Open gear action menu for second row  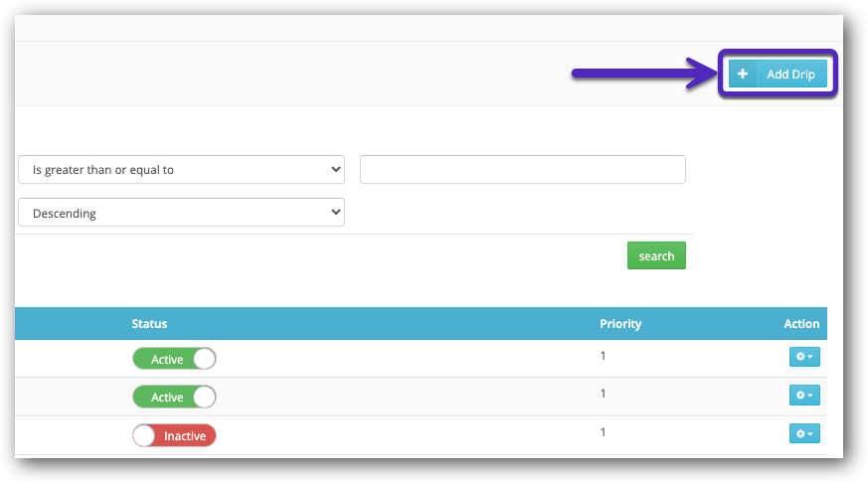pyautogui.click(x=804, y=396)
